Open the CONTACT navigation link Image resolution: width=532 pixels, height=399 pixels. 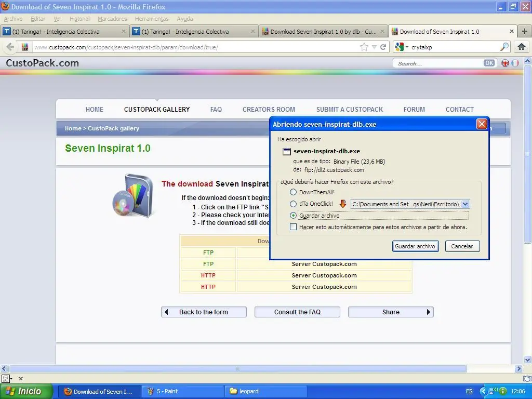[459, 109]
